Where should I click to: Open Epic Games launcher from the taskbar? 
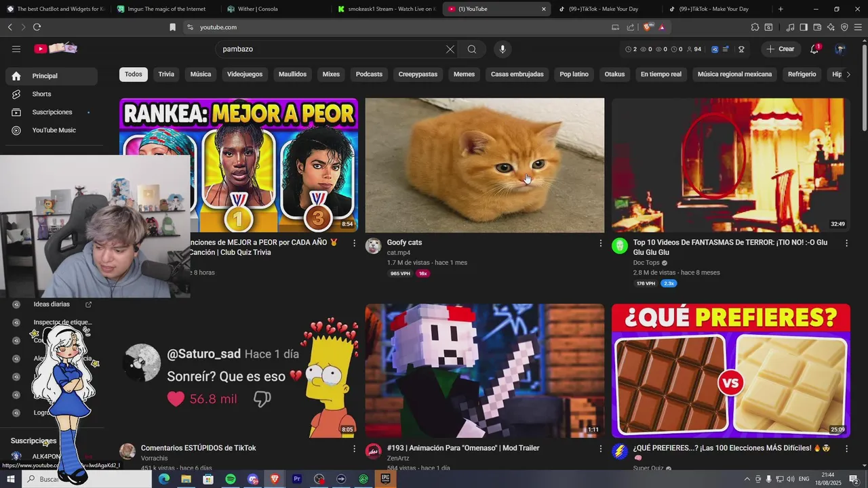pos(385,479)
